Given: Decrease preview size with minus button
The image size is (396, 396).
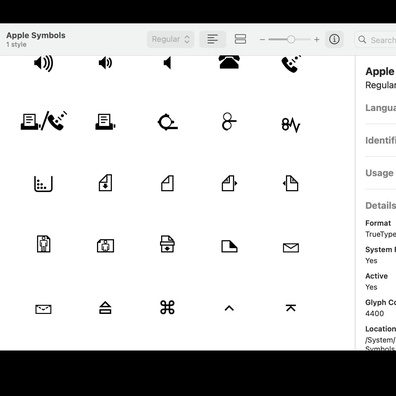Looking at the screenshot, I should coord(262,40).
